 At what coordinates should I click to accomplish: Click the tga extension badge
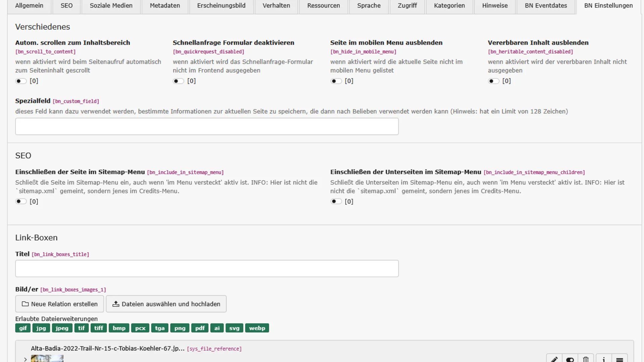coord(160,328)
